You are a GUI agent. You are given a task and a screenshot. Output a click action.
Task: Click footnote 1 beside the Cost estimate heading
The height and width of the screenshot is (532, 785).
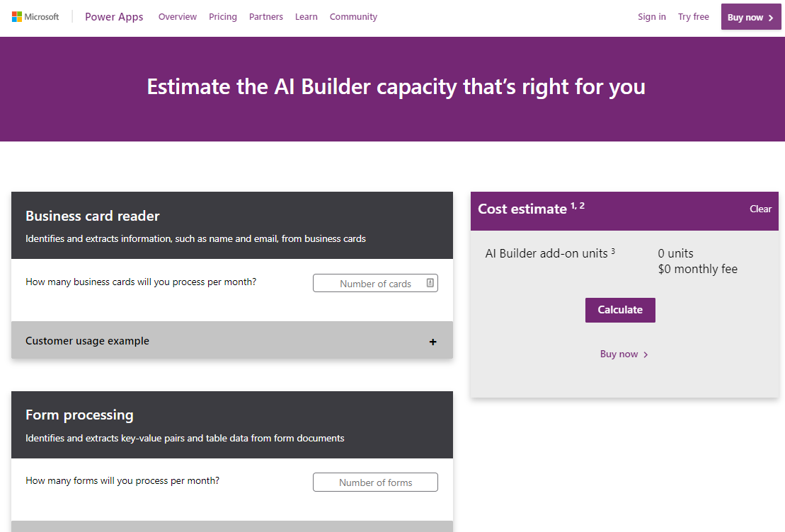coord(573,205)
